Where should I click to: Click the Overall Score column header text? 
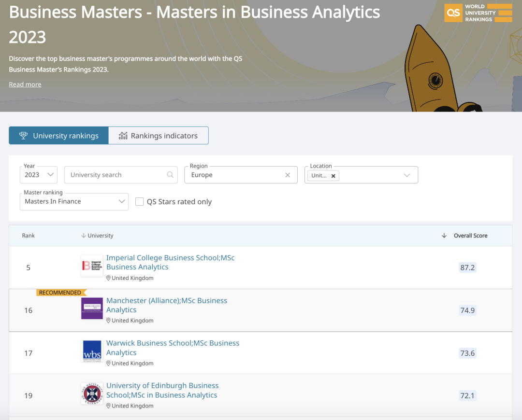470,236
